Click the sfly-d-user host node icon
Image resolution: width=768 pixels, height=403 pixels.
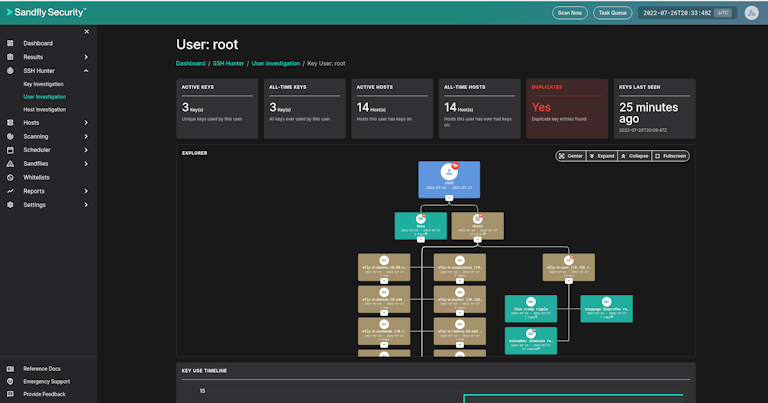(x=569, y=260)
